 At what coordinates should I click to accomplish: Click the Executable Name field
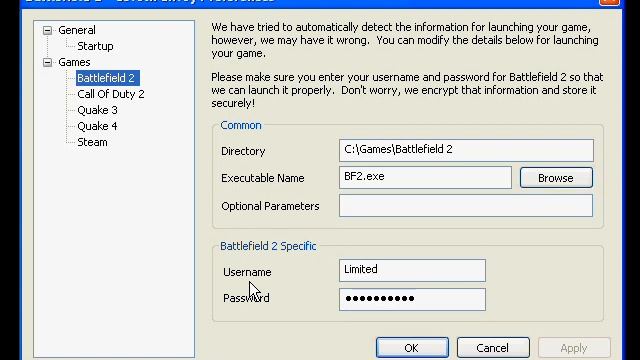click(x=425, y=178)
